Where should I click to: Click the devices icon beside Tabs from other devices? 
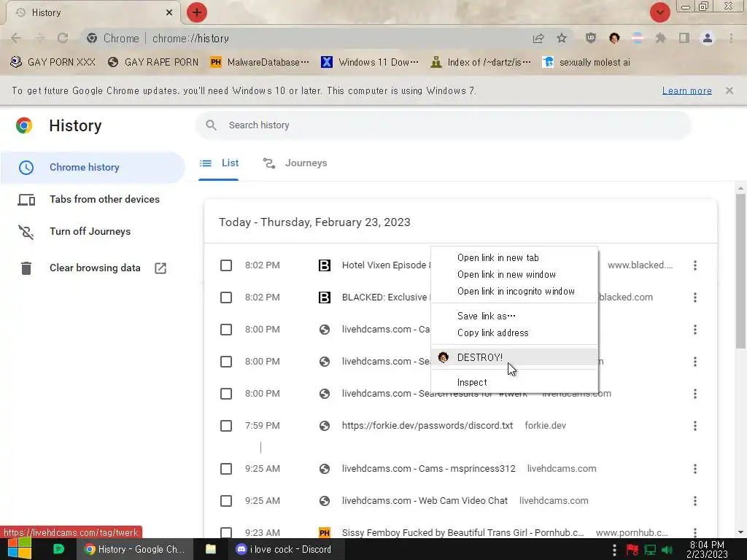pos(26,200)
